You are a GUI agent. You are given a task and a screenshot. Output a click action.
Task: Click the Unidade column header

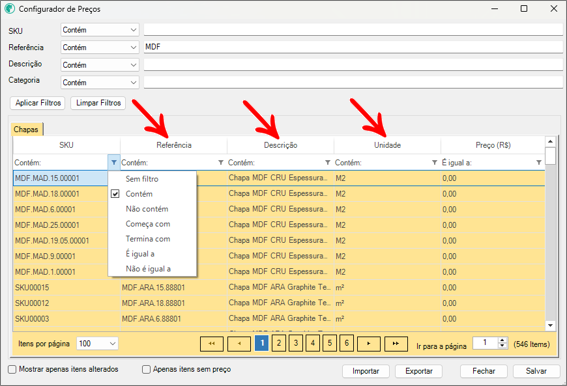[x=388, y=145]
